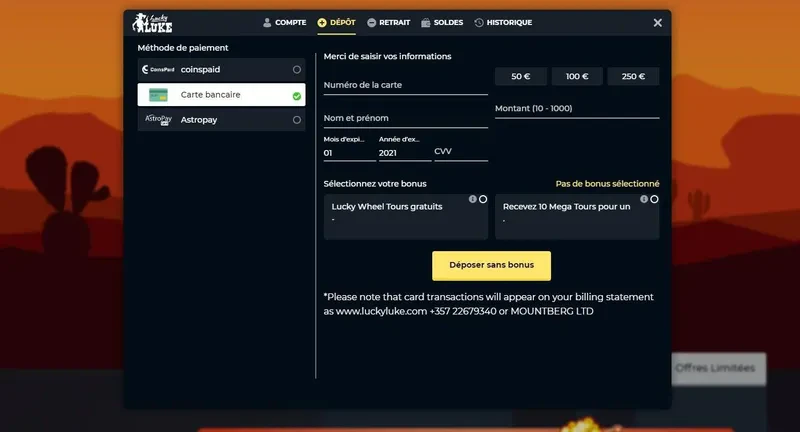Viewport: 800px width, 432px height.
Task: Click the Méthode de paiement heading
Action: tap(183, 48)
